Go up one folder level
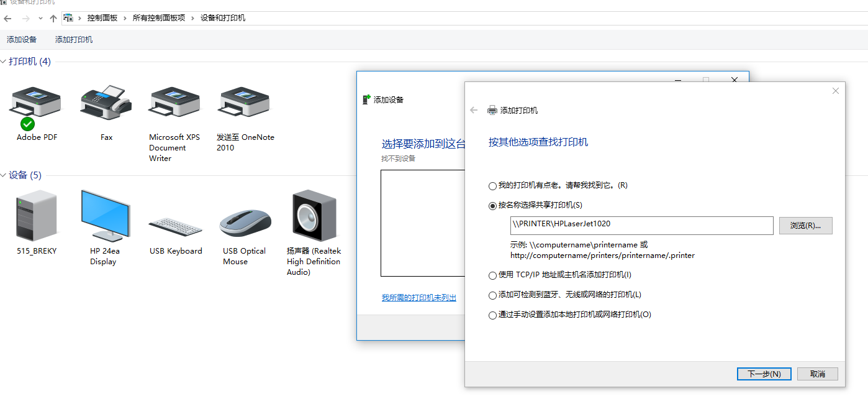 point(53,18)
